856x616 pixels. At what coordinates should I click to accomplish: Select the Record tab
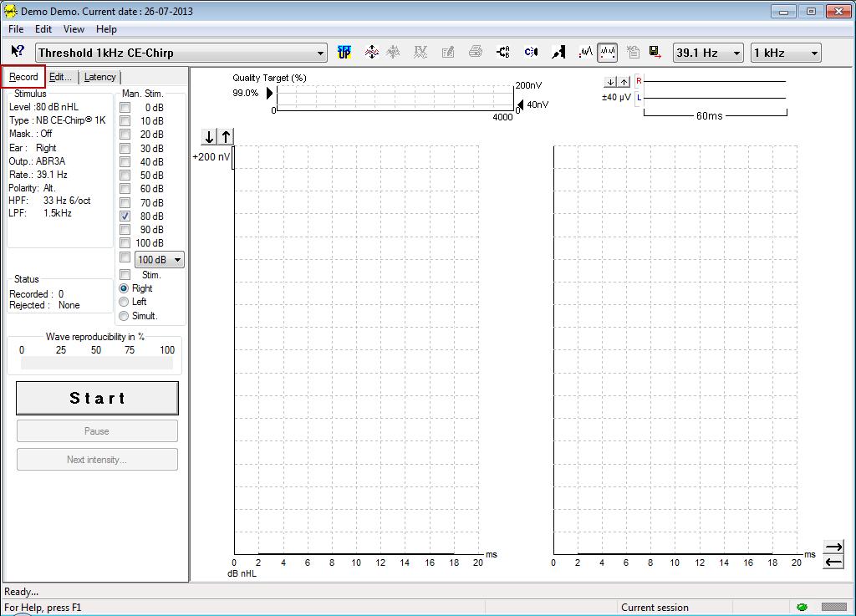(x=23, y=77)
